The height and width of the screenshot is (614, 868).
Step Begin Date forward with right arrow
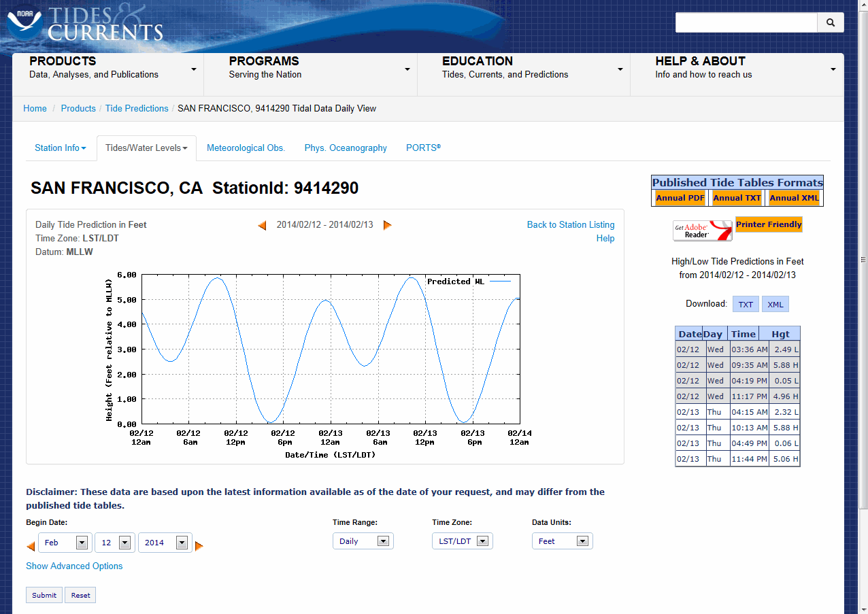click(x=199, y=545)
